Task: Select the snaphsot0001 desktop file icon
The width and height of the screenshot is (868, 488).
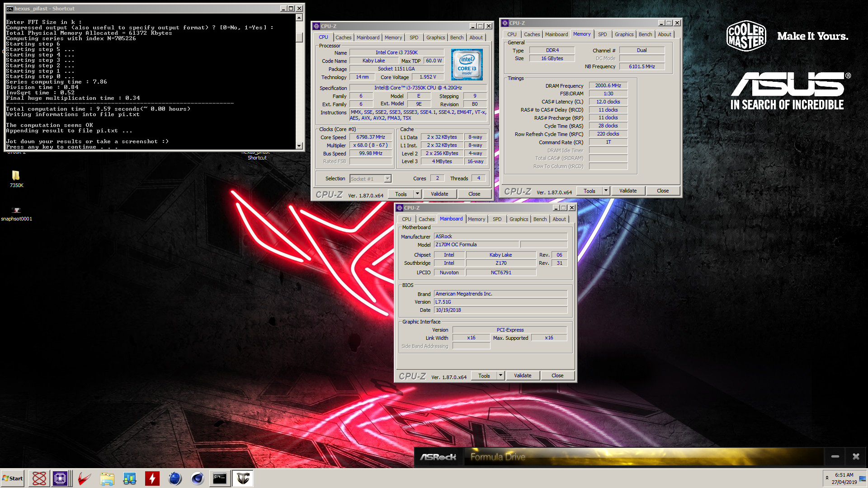Action: click(16, 214)
